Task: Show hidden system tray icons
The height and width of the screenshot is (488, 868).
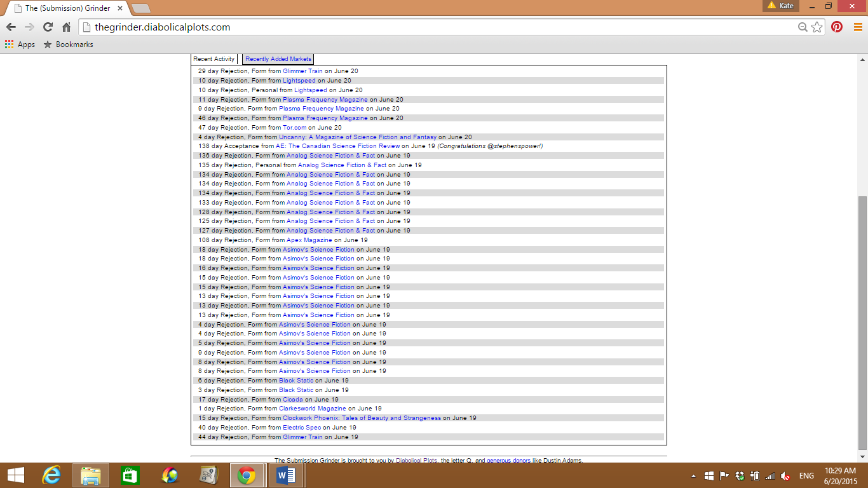Action: pyautogui.click(x=693, y=476)
